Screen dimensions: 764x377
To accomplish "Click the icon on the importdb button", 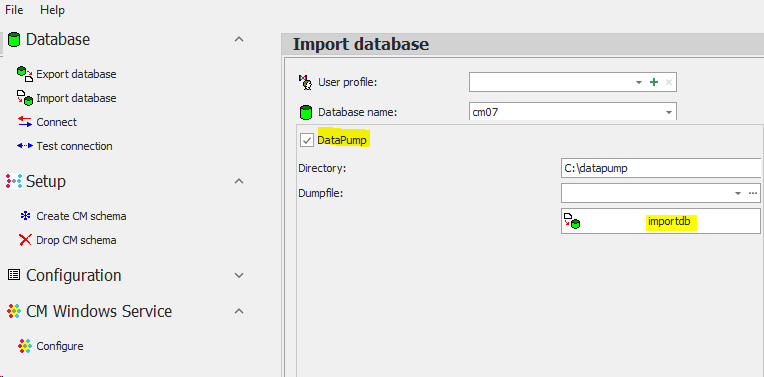I will pyautogui.click(x=572, y=221).
